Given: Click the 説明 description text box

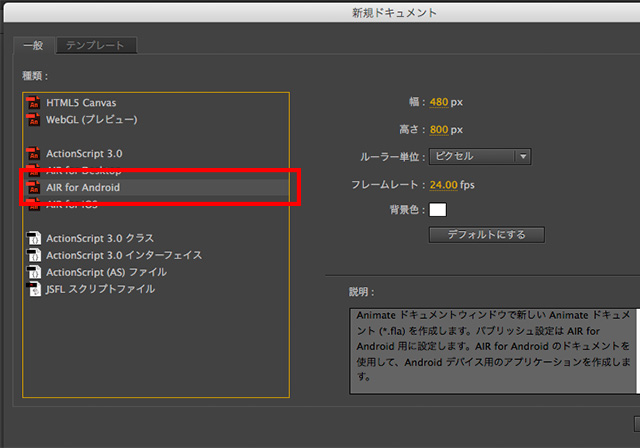Looking at the screenshot, I should (x=493, y=351).
